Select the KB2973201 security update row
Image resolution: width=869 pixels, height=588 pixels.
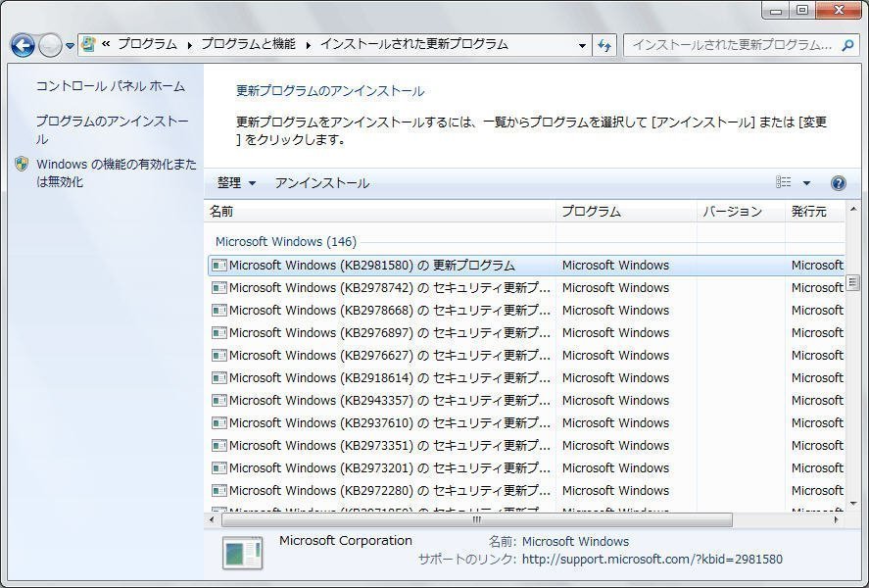click(526, 467)
